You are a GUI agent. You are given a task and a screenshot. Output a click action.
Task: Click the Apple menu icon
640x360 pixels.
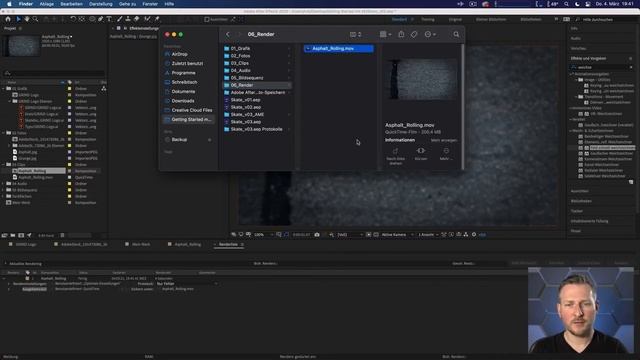point(9,4)
